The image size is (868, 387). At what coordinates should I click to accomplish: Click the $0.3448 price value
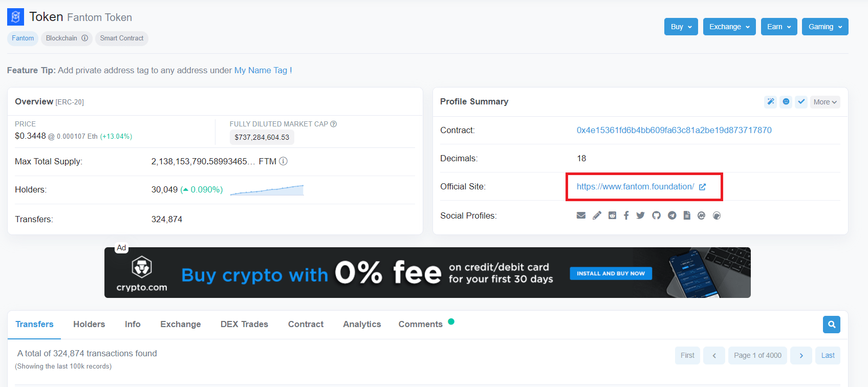click(x=30, y=136)
